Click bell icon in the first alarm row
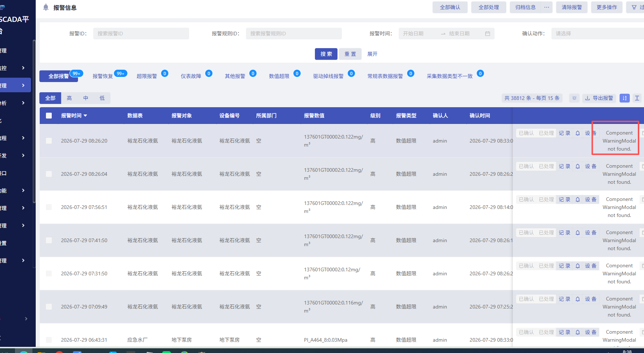Viewport: 644px width, 353px height. pos(578,133)
